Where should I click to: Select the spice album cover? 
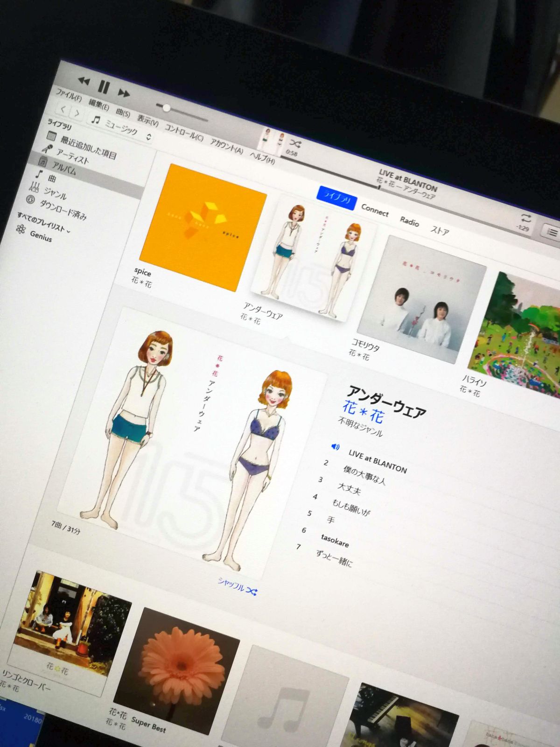pyautogui.click(x=203, y=227)
